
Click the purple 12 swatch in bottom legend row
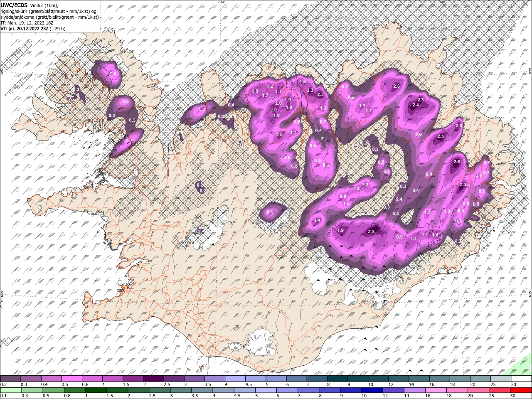point(393,390)
